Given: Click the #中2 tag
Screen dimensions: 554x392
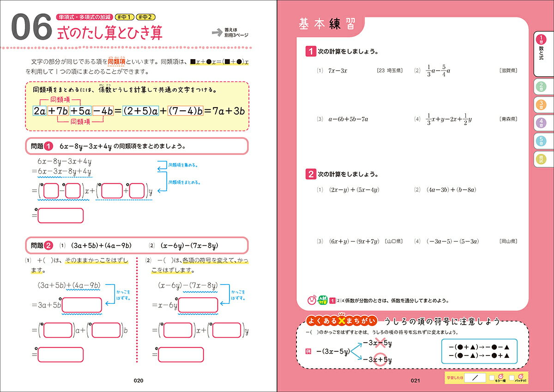Looking at the screenshot, I should [146, 17].
